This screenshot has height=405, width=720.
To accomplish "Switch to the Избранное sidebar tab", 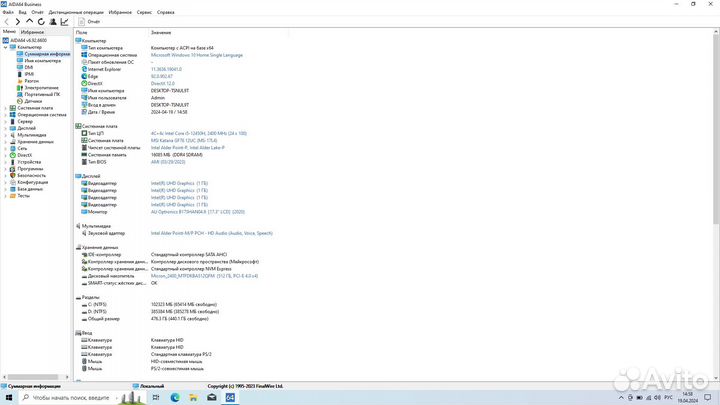I will (32, 32).
